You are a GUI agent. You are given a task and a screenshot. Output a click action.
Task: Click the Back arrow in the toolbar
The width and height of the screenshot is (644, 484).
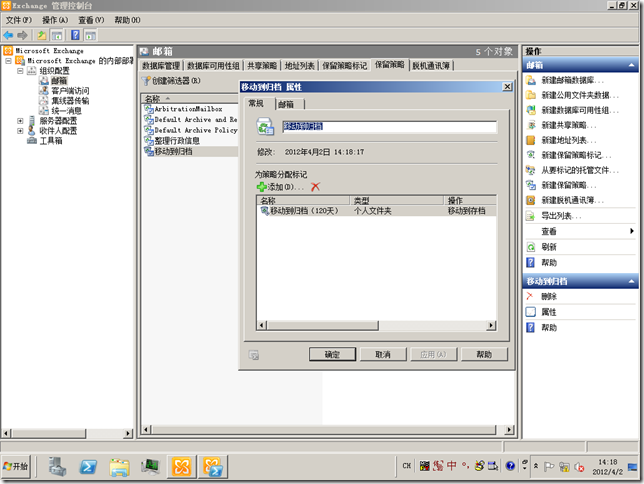[9, 35]
